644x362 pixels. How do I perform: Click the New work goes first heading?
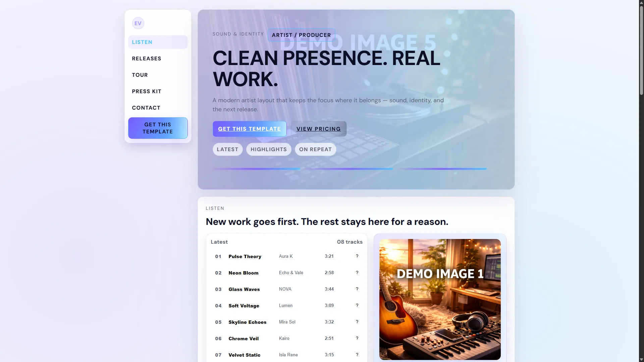coord(327,222)
